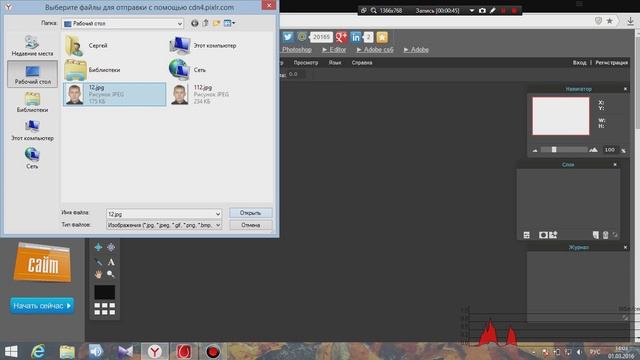Click the Открыть button
Viewport: 640px width, 360px height.
pos(251,213)
